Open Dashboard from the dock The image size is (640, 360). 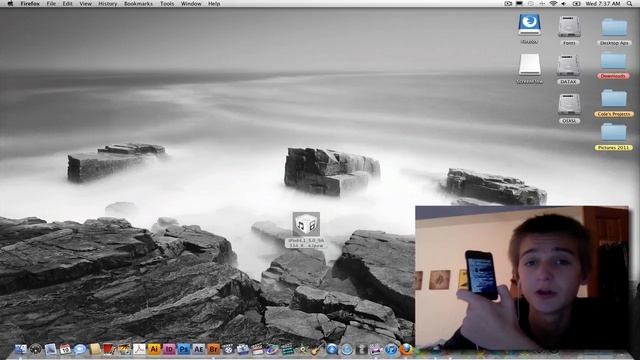tap(36, 349)
